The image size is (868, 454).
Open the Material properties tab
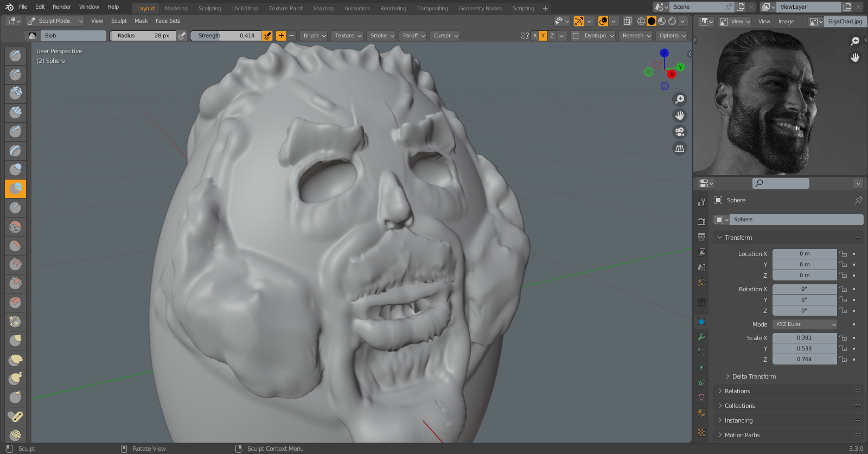coord(701,413)
